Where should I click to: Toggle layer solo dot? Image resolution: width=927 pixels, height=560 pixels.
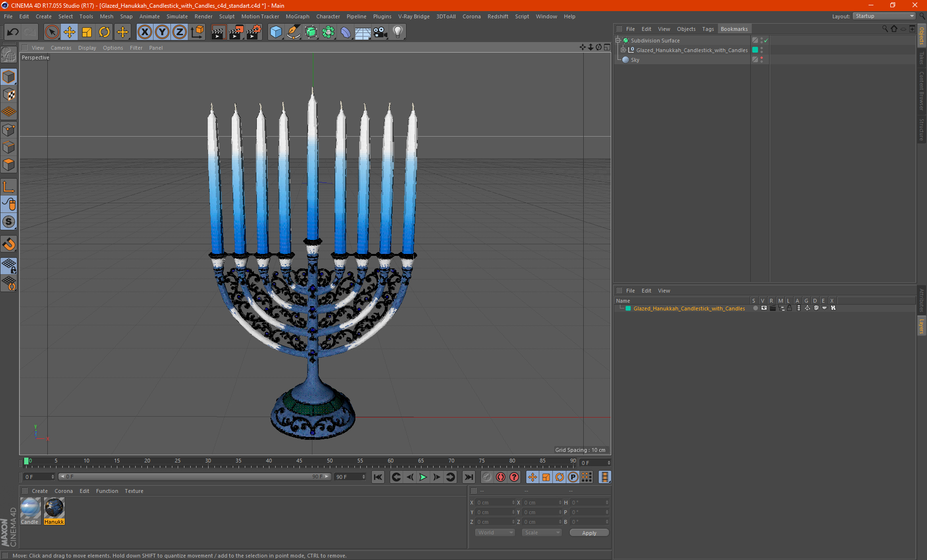pos(756,308)
